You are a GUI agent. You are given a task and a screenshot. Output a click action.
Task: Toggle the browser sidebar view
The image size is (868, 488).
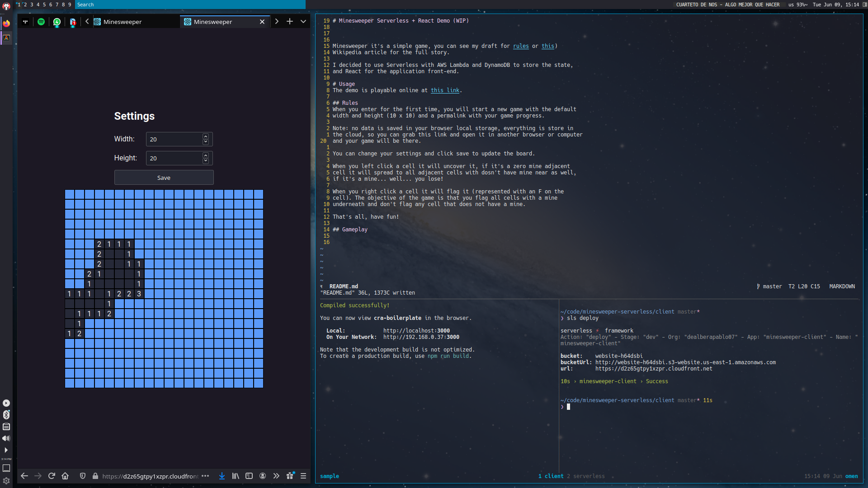(249, 476)
